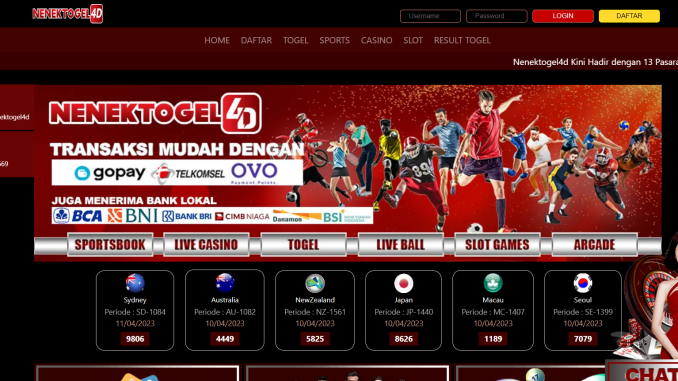Open the SPORTS navigation item
The width and height of the screenshot is (678, 381).
click(334, 40)
